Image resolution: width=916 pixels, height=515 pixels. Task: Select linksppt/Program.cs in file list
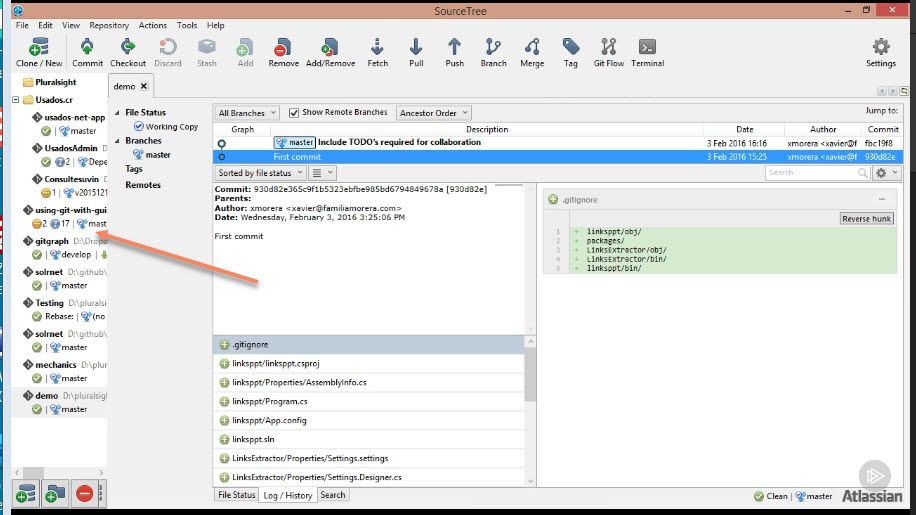pos(369,401)
